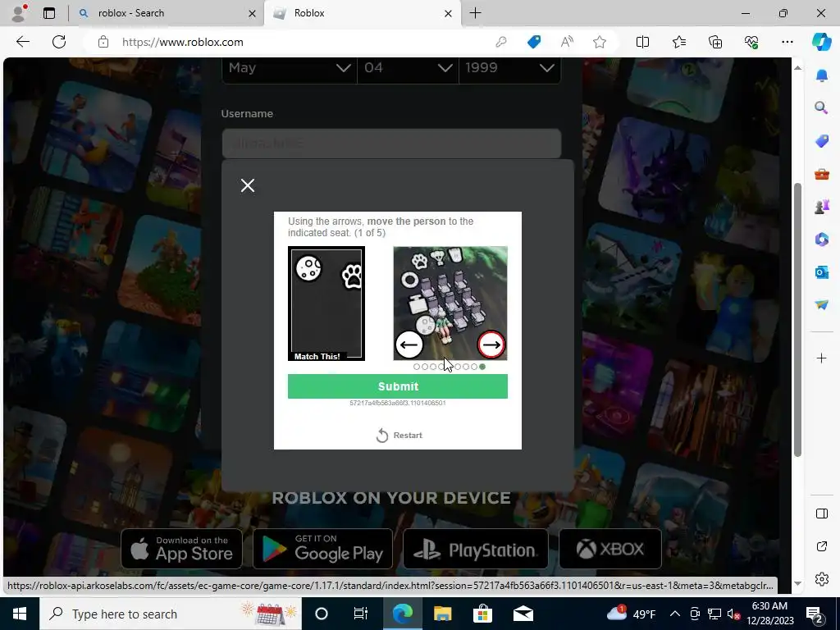Click the PlayStation badge

(x=475, y=549)
